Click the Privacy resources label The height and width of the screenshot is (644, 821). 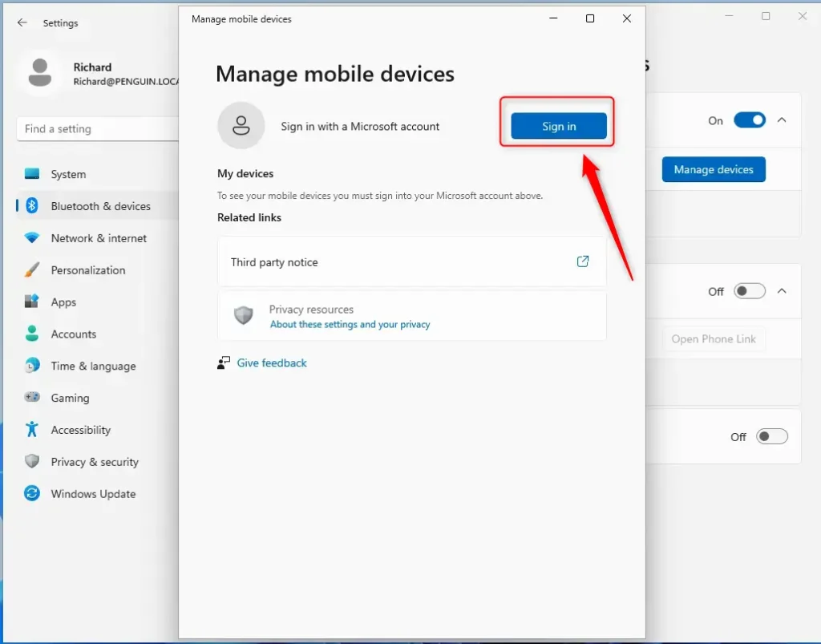pyautogui.click(x=311, y=309)
